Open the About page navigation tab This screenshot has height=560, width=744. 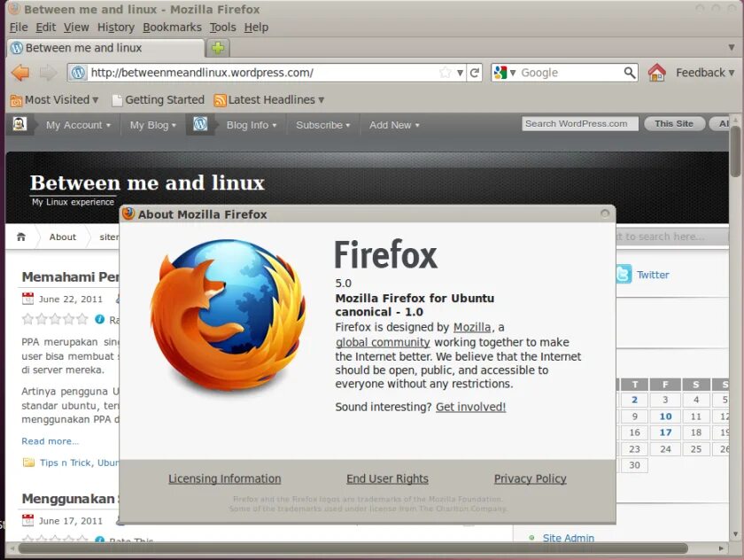pos(63,237)
